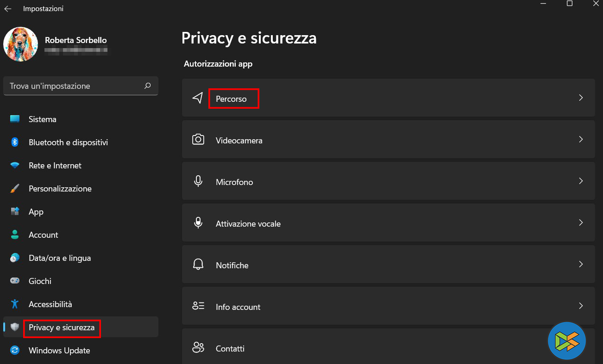The height and width of the screenshot is (364, 603).
Task: Click the Personalizzazione paintbrush icon
Action: coord(15,189)
